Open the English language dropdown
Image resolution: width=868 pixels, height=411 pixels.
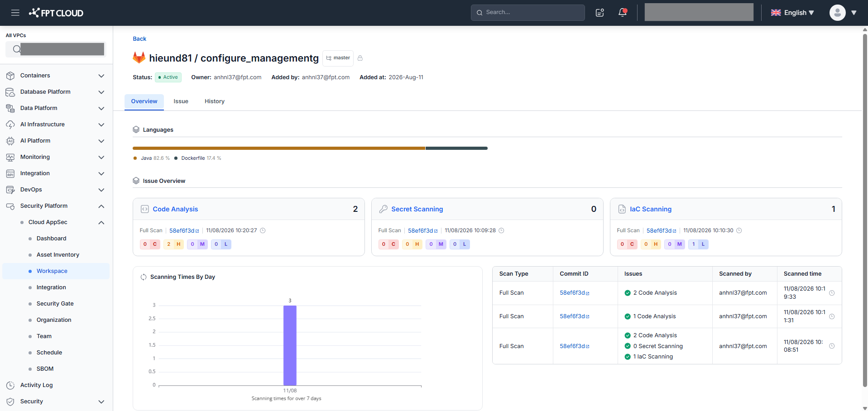tap(792, 13)
